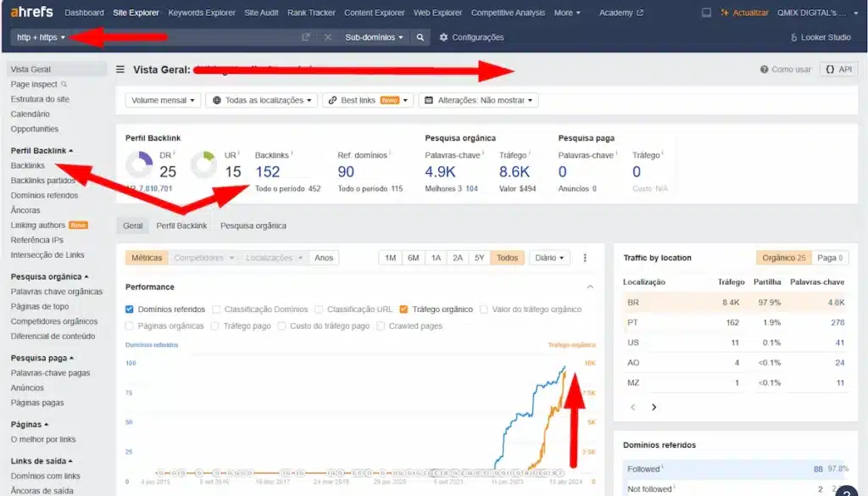The height and width of the screenshot is (496, 868).
Task: Open the three-dot chart options menu
Action: (585, 258)
